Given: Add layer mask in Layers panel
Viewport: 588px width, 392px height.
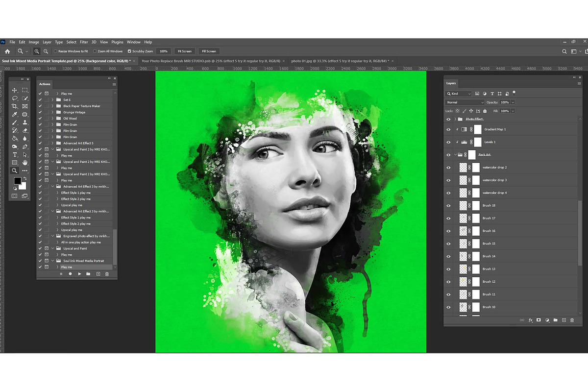Looking at the screenshot, I should pyautogui.click(x=539, y=320).
